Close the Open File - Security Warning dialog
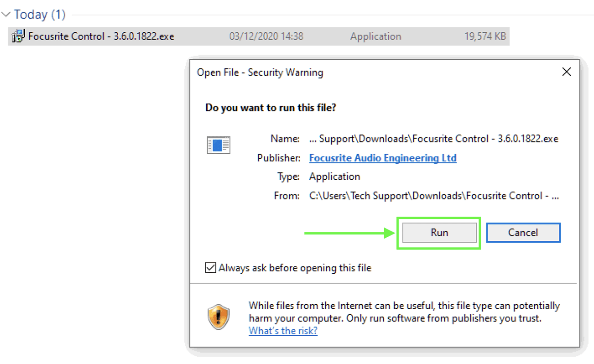Viewport: 594px width, 364px height. pyautogui.click(x=567, y=72)
